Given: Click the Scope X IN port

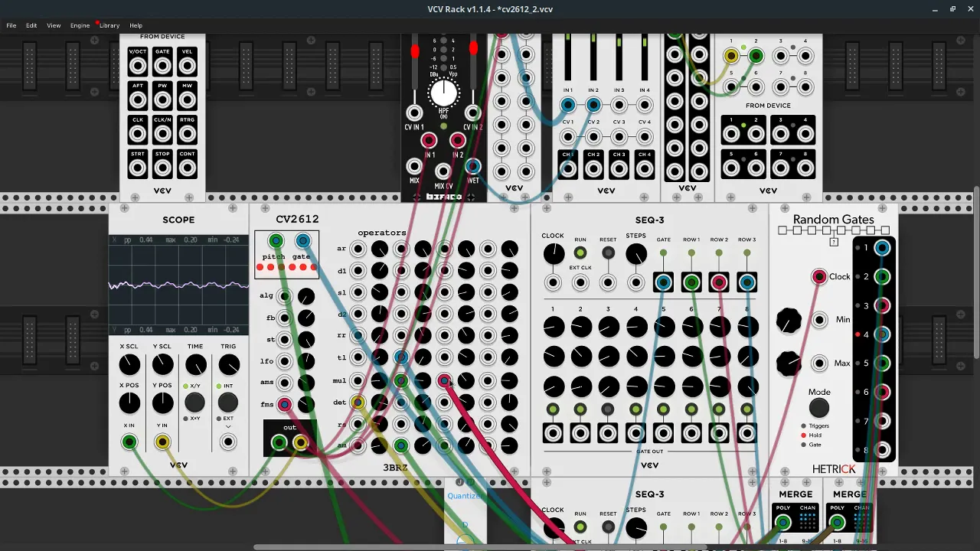Looking at the screenshot, I should click(x=129, y=442).
